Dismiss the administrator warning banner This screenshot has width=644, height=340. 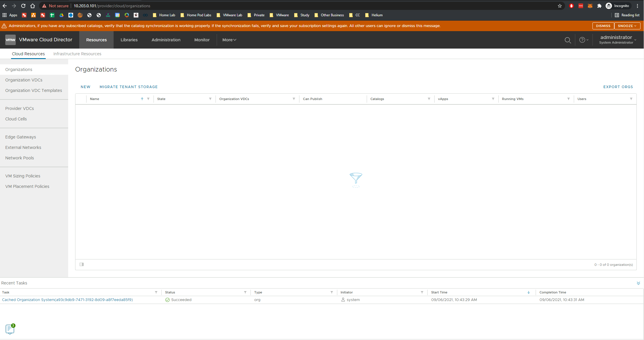[603, 26]
